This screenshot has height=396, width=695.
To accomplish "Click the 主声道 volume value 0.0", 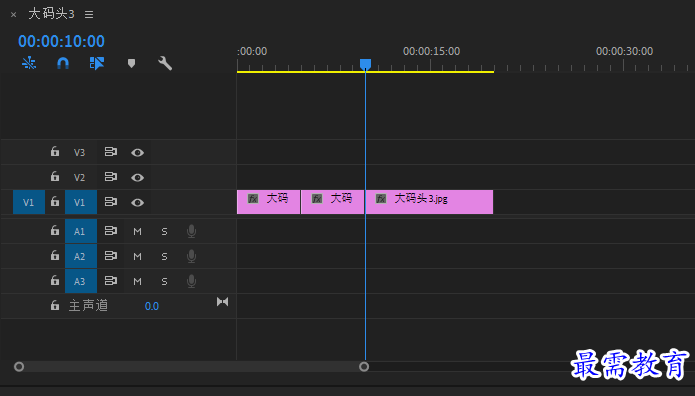I will coord(152,306).
